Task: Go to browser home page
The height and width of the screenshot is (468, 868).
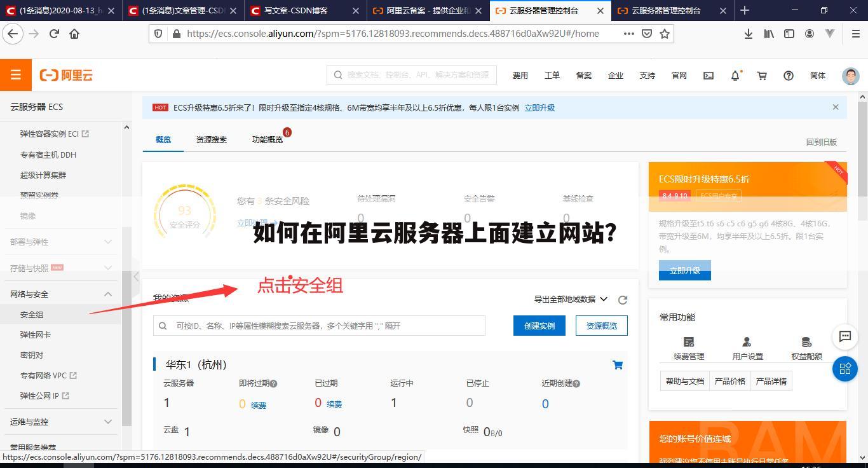Action: click(x=74, y=34)
